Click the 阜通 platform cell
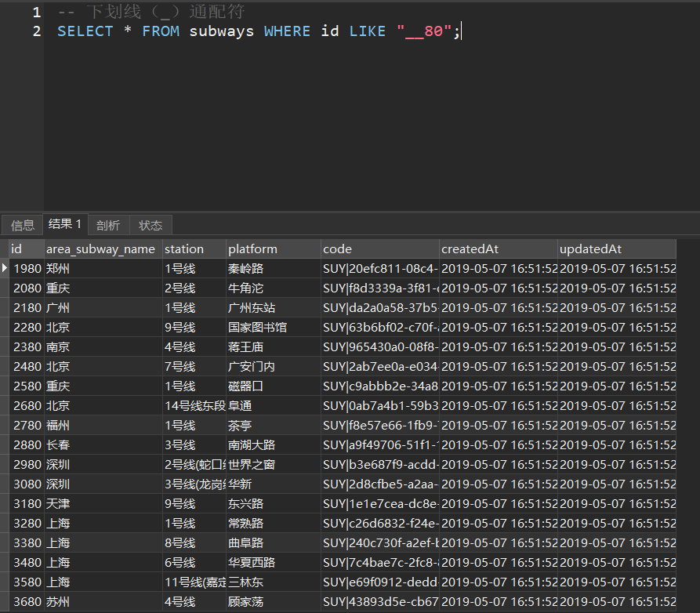Image resolution: width=700 pixels, height=613 pixels. (x=274, y=406)
